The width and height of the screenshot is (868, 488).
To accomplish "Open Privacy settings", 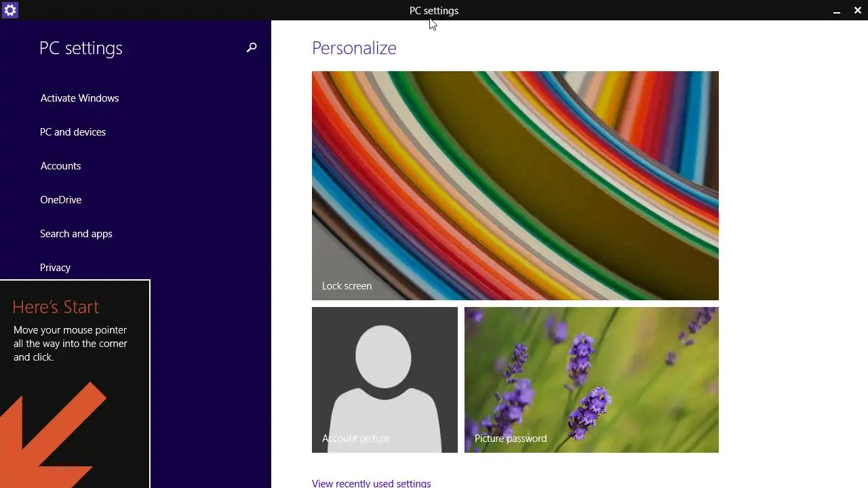I will (x=55, y=268).
